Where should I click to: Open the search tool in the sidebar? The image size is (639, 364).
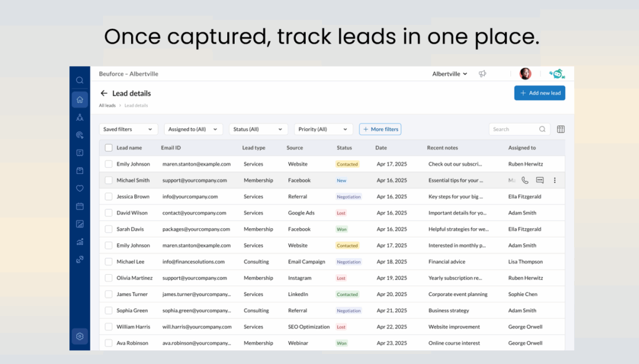click(x=79, y=80)
